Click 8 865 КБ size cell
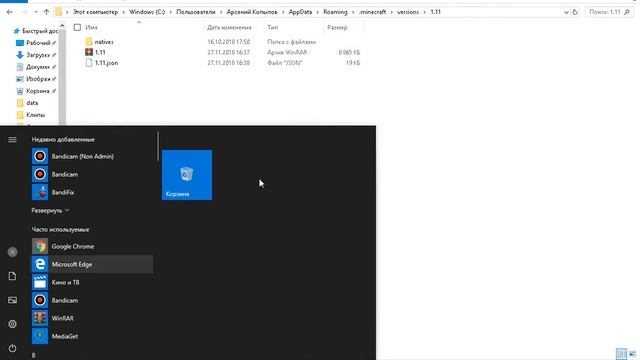This screenshot has width=640, height=360. pyautogui.click(x=349, y=52)
